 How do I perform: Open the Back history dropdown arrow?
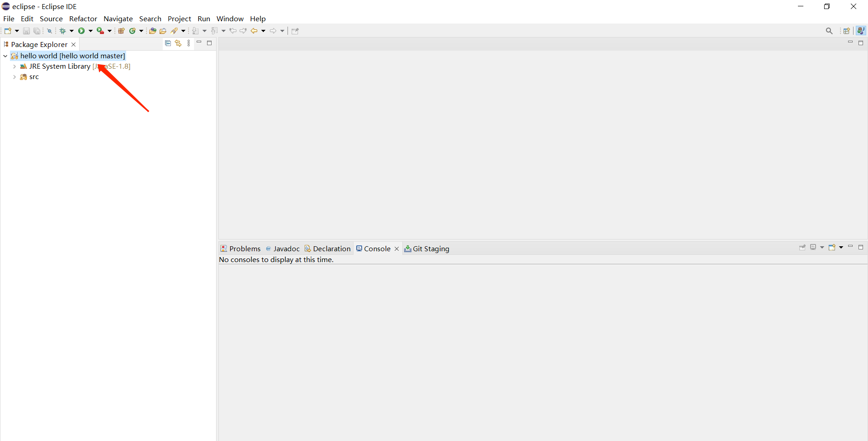click(263, 31)
